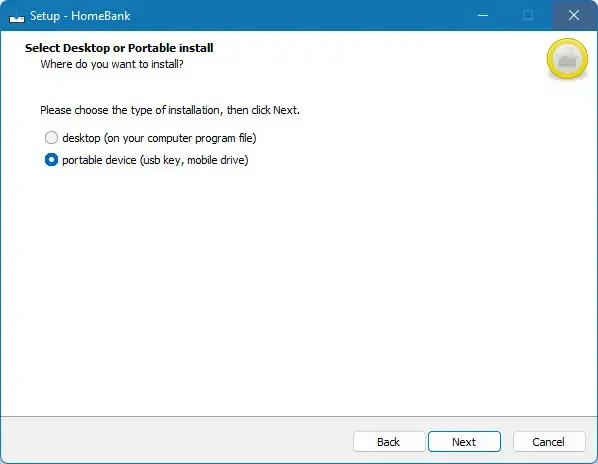Image resolution: width=598 pixels, height=464 pixels.
Task: Click the "Select Desktop or Portable install" heading
Action: click(119, 48)
